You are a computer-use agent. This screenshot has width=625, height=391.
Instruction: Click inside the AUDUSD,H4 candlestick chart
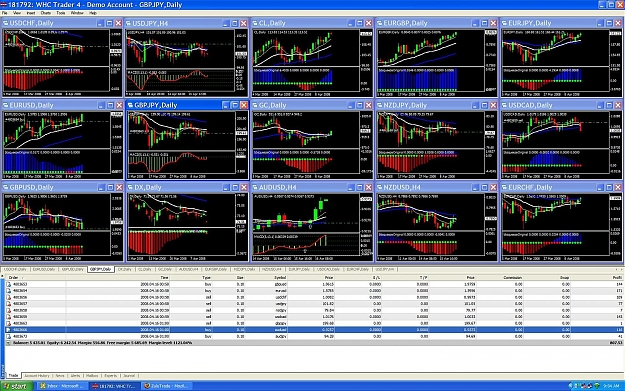pyautogui.click(x=306, y=213)
